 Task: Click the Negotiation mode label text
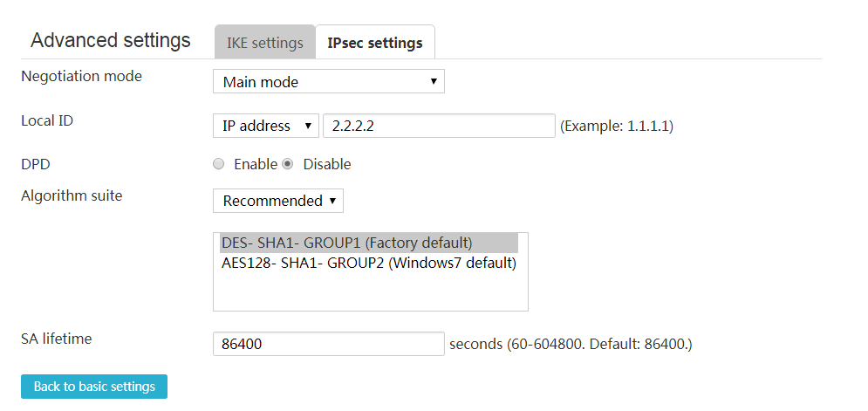tap(81, 76)
